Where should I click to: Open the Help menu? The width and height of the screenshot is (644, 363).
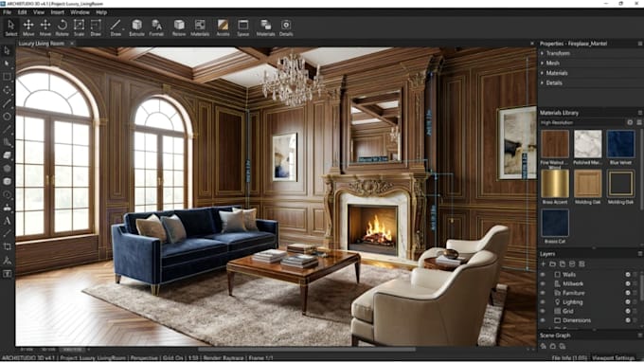(x=101, y=12)
